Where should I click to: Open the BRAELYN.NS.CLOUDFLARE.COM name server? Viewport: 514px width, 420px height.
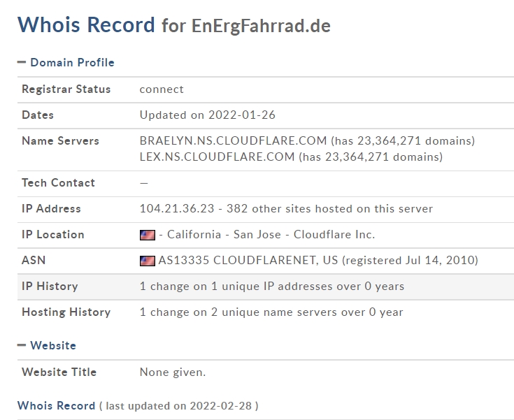coord(233,140)
